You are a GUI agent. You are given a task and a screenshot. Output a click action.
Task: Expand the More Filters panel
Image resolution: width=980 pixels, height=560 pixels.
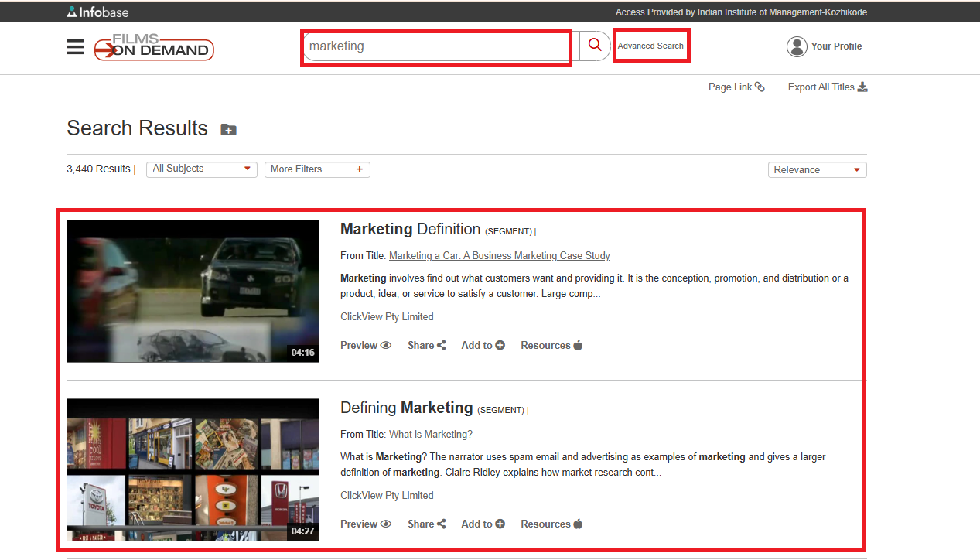[x=316, y=169]
